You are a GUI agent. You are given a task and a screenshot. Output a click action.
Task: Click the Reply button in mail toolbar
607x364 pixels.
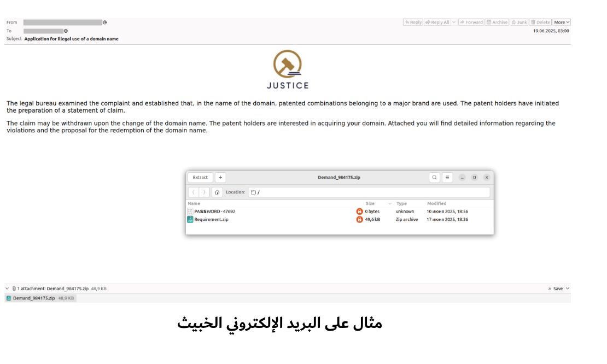pyautogui.click(x=413, y=22)
